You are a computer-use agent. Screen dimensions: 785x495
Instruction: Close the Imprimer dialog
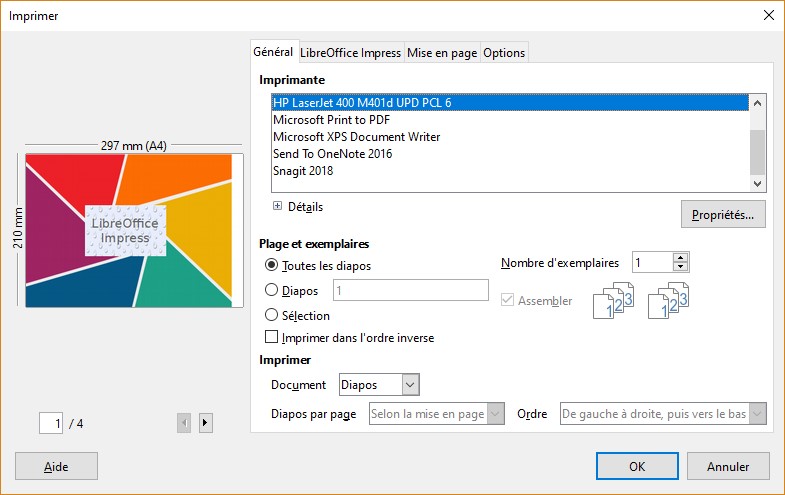point(768,15)
